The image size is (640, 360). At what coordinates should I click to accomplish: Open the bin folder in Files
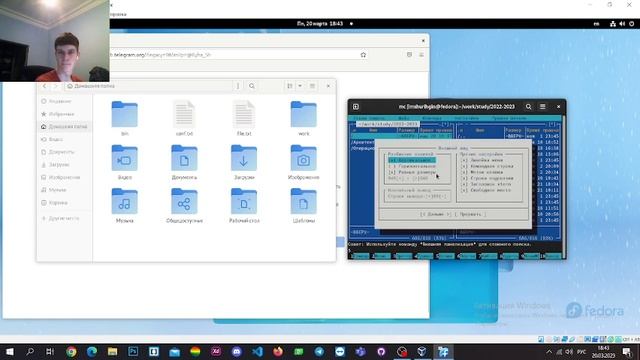tap(124, 115)
